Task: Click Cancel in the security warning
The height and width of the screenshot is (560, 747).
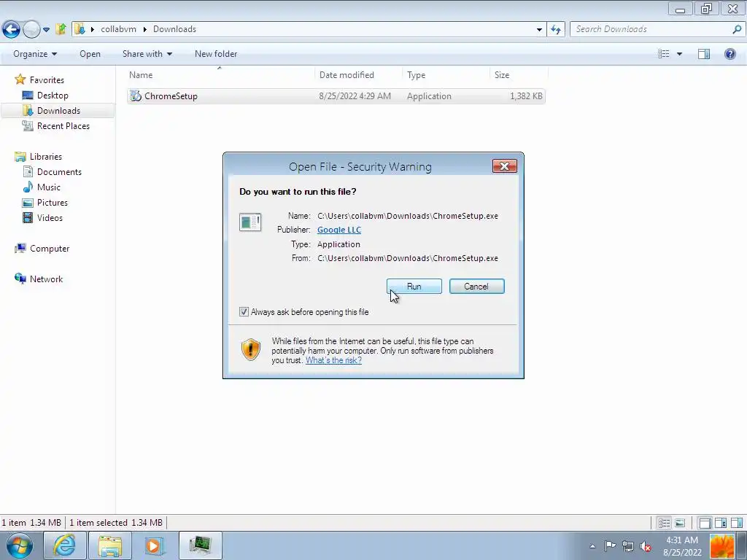Action: point(476,286)
